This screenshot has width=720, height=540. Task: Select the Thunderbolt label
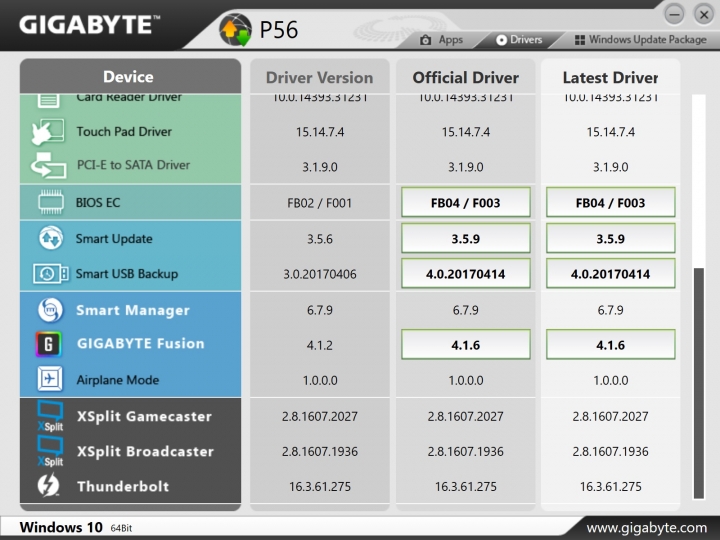[123, 486]
